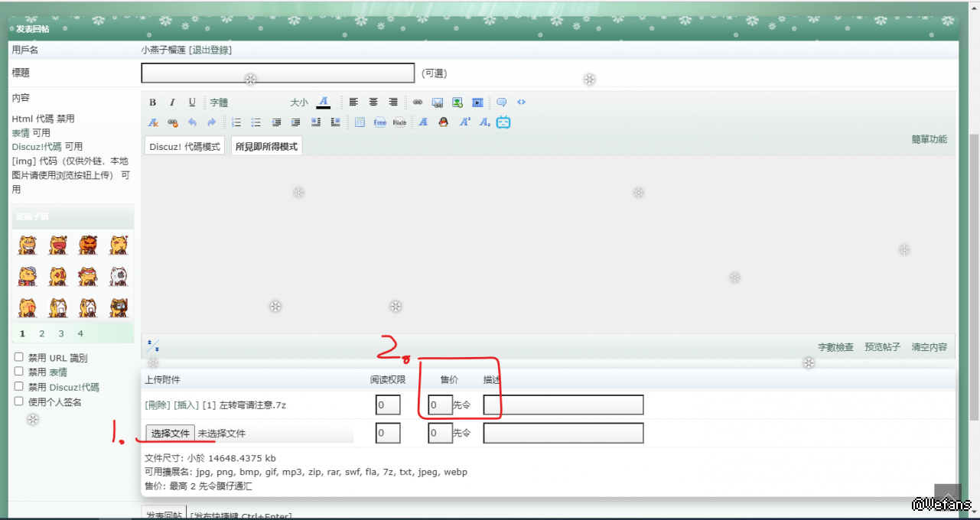
Task: Insert the diving-mask cat emoticon
Action: coord(118,307)
